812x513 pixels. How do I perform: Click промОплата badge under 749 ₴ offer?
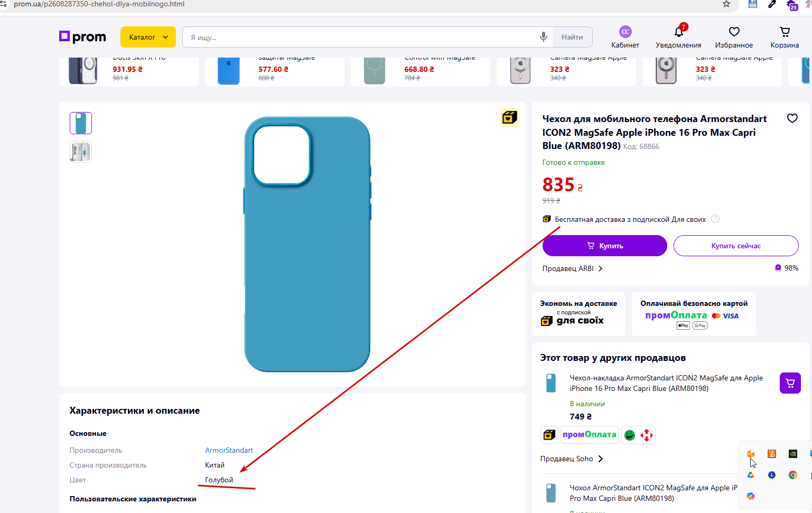point(590,435)
